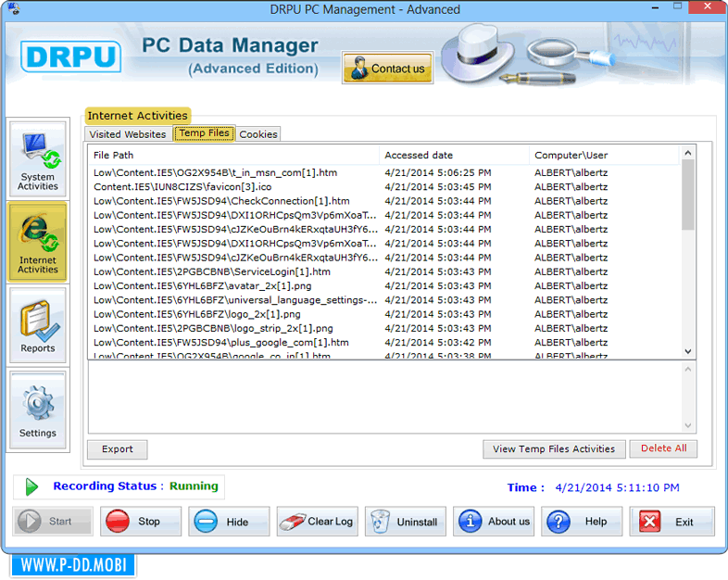Open the Reports sidebar section
The height and width of the screenshot is (580, 728).
pyautogui.click(x=38, y=325)
